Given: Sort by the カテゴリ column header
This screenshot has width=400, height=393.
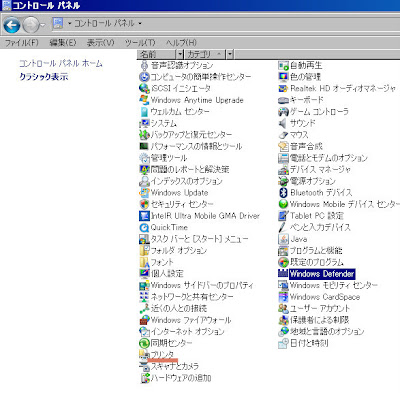Looking at the screenshot, I should pos(205,54).
